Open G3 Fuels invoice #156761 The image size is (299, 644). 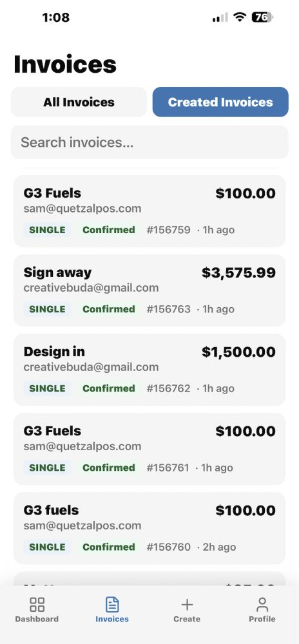tap(149, 449)
